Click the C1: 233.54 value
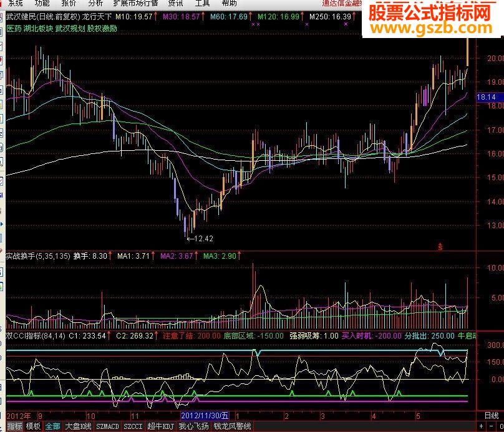This screenshot has width=504, height=432. [90, 335]
